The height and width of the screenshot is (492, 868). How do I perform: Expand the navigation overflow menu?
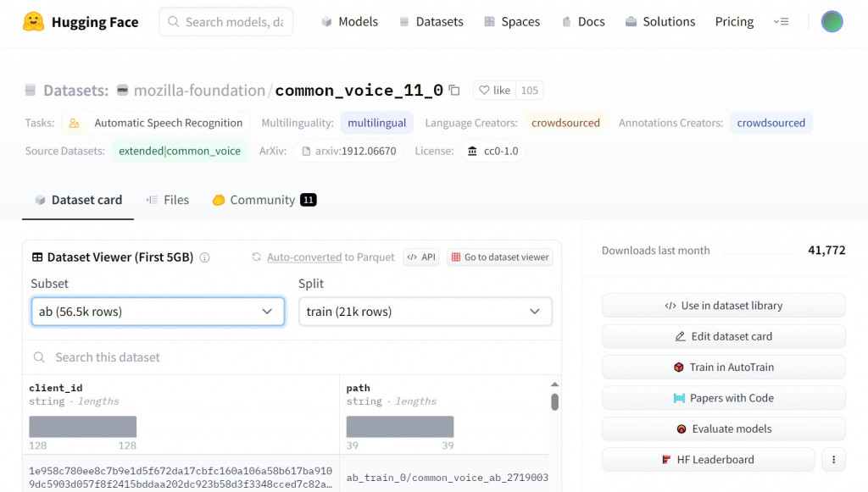pos(781,22)
